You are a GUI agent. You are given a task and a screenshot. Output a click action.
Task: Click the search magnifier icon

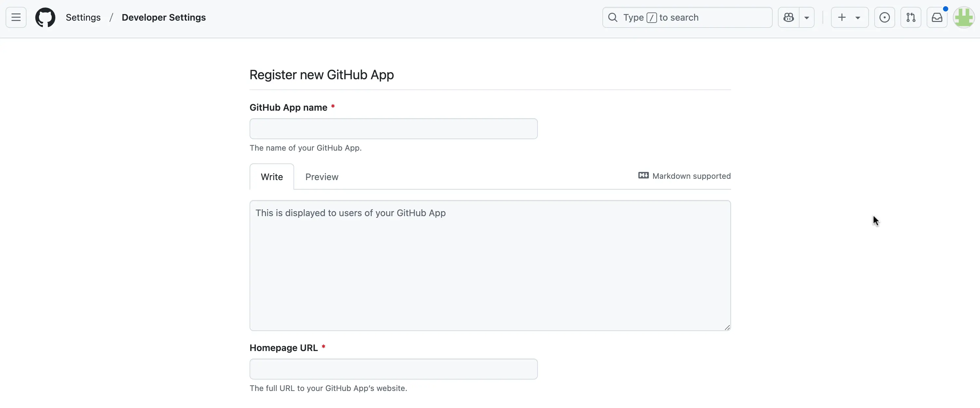coord(612,17)
